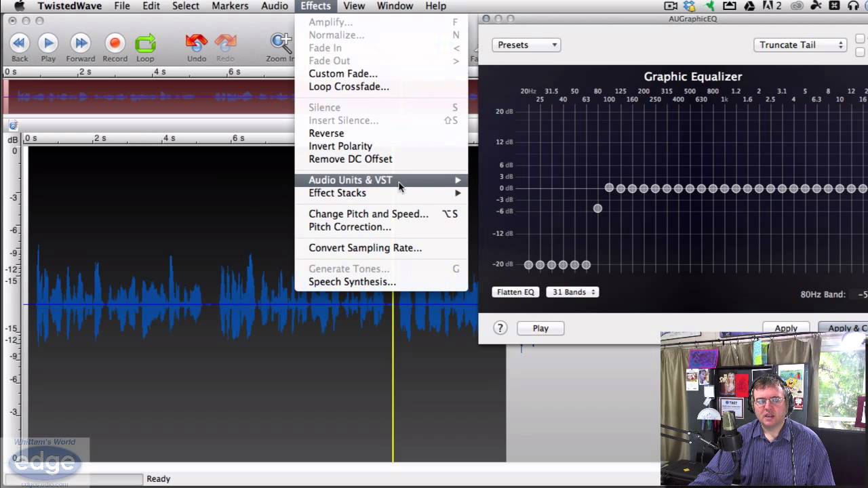Open the AirPlay display menu bar icon
Image resolution: width=868 pixels, height=488 pixels.
click(730, 6)
